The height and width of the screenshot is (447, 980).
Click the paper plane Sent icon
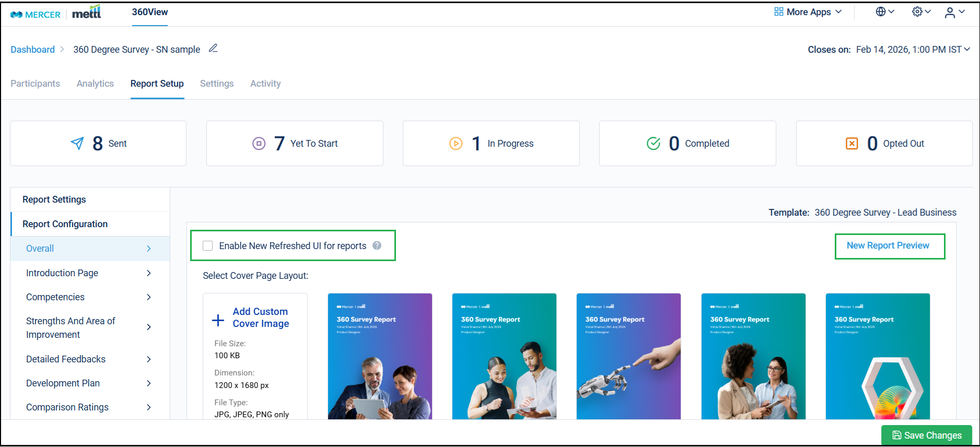(77, 143)
